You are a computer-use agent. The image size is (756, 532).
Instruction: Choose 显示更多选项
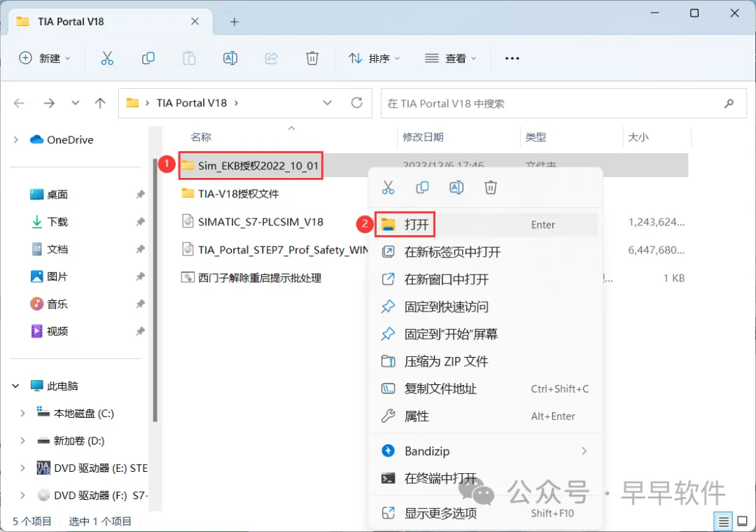point(486,513)
